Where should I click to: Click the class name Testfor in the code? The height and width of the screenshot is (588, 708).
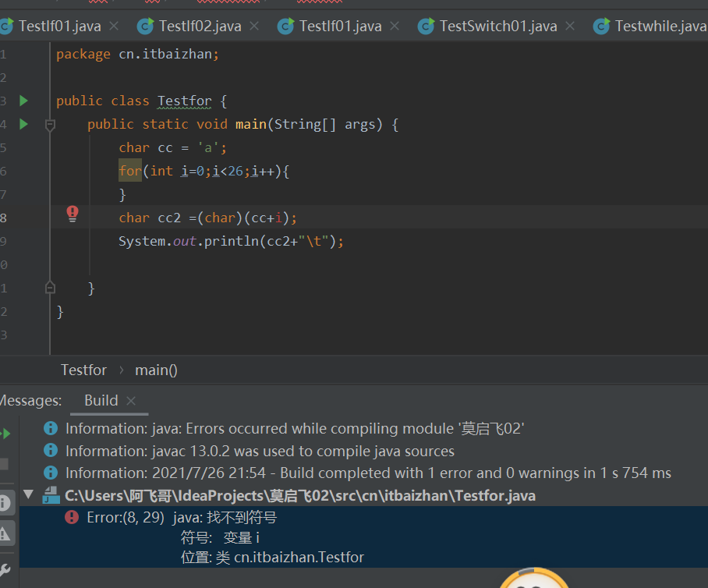click(184, 101)
